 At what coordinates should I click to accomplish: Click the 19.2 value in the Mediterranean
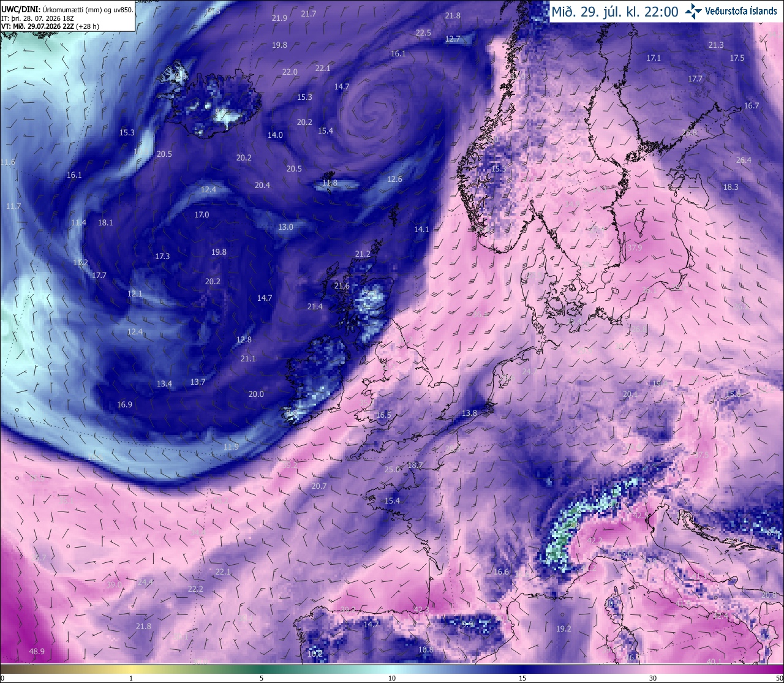click(x=563, y=628)
